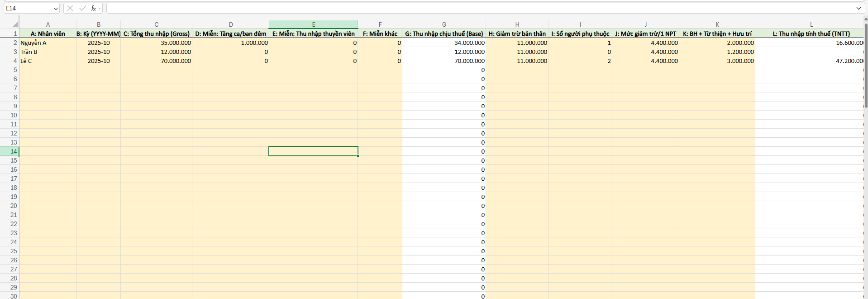Click the cell with value 3.000.000 in column K
868x299 pixels.
[717, 61]
